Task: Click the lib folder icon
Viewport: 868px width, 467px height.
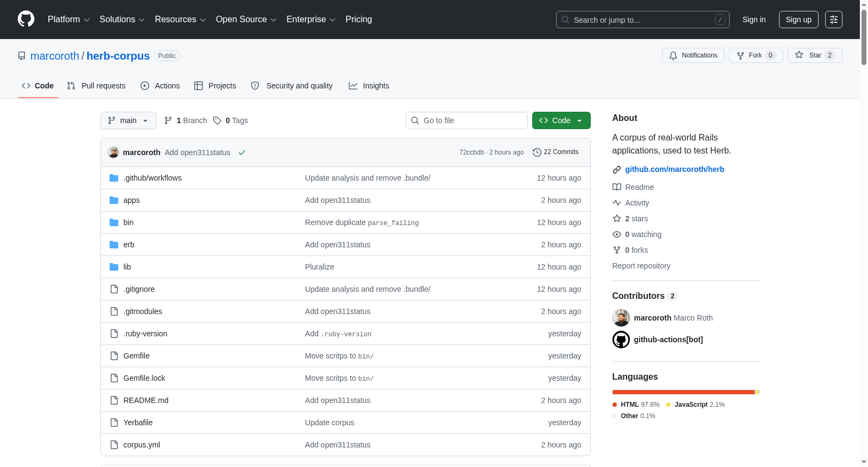Action: click(114, 267)
